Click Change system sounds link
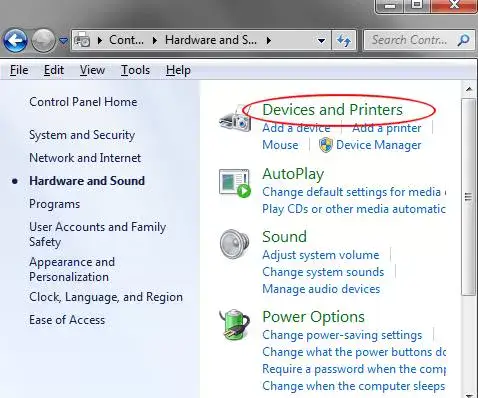The image size is (478, 398). [323, 272]
